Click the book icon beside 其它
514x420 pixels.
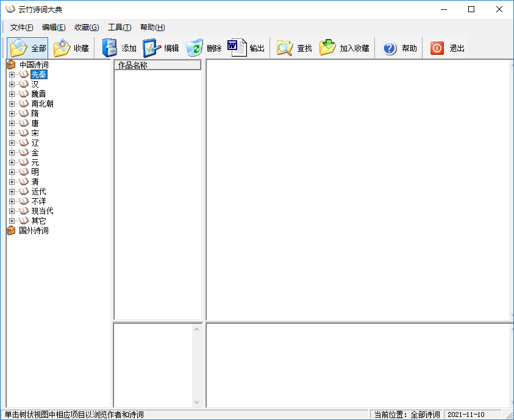[x=24, y=221]
